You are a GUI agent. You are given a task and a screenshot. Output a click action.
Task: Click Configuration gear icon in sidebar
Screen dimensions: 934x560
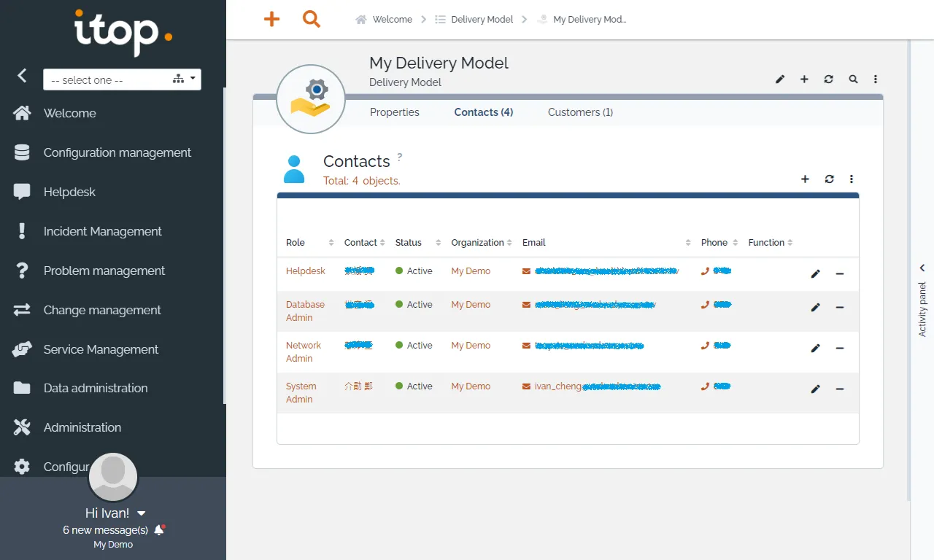tap(22, 467)
